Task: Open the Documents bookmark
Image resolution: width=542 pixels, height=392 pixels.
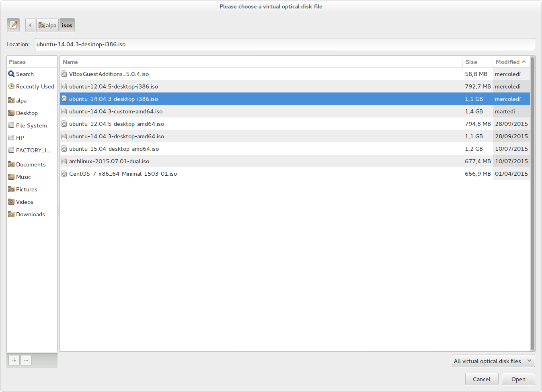Action: coord(32,164)
